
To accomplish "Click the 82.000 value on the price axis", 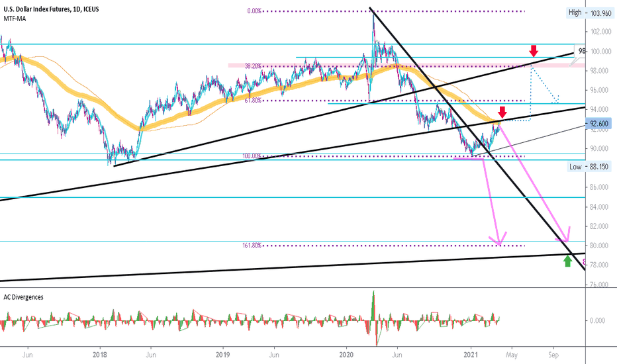I will click(600, 226).
